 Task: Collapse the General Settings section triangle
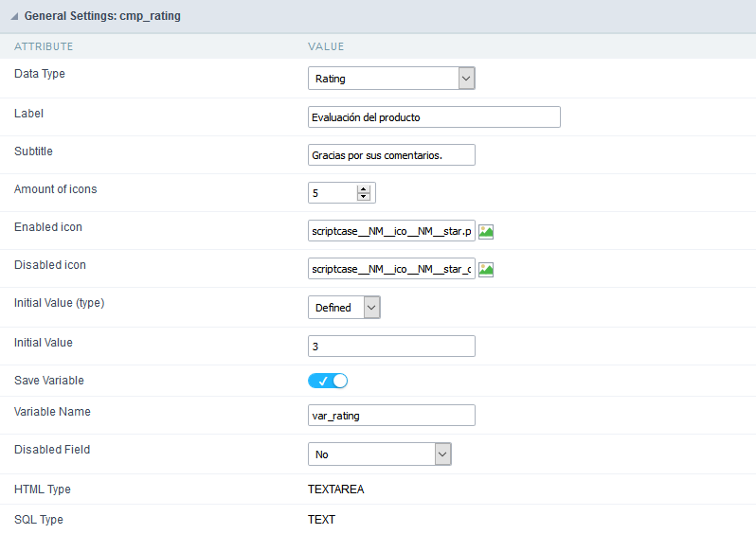coord(13,16)
